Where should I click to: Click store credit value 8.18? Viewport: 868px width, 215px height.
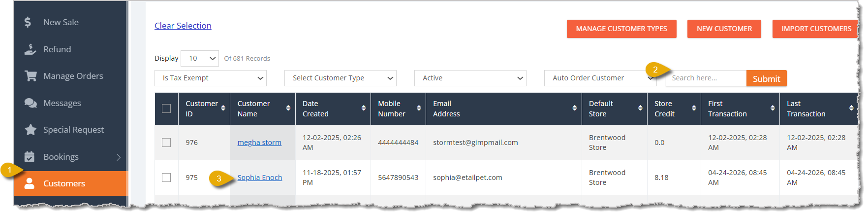(x=661, y=178)
